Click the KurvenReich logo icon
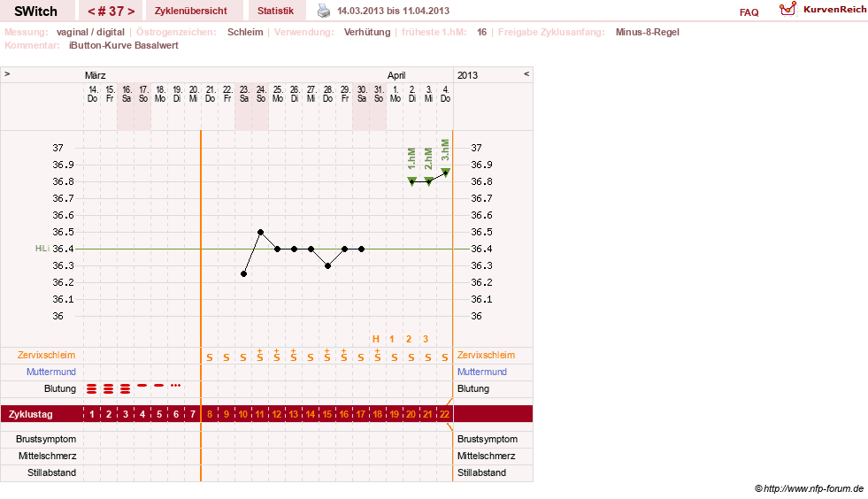Screen dimensions: 868x499 (787, 9)
